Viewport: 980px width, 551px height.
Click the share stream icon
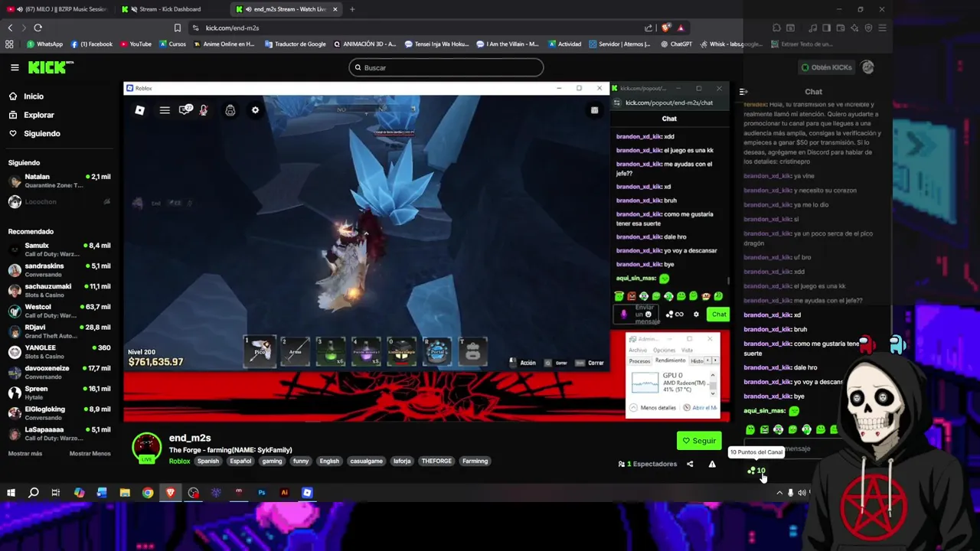pos(690,464)
